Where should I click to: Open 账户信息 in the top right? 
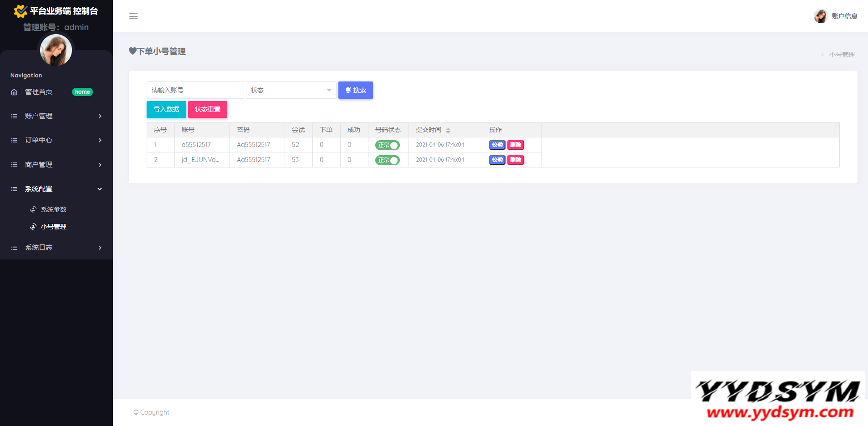(844, 16)
